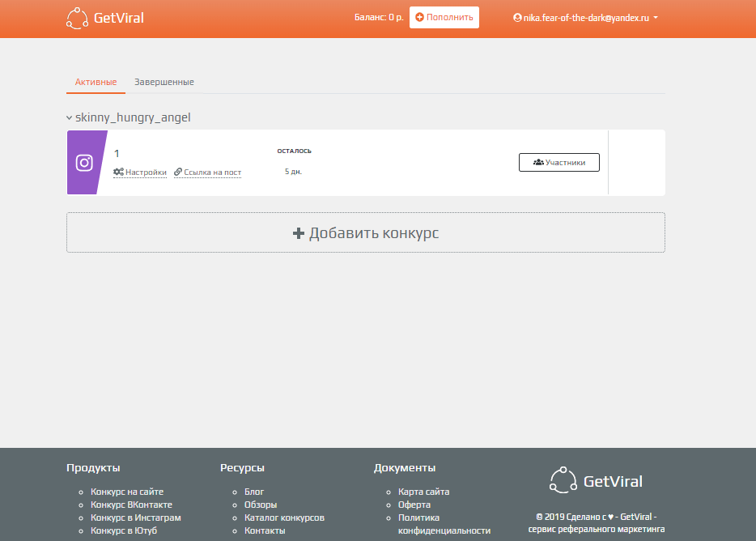Open the Оферта document link
The height and width of the screenshot is (541, 756).
[x=414, y=505]
